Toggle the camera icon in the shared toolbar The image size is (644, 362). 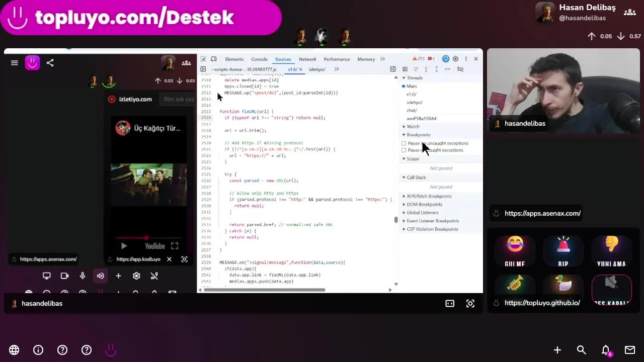tap(64, 276)
